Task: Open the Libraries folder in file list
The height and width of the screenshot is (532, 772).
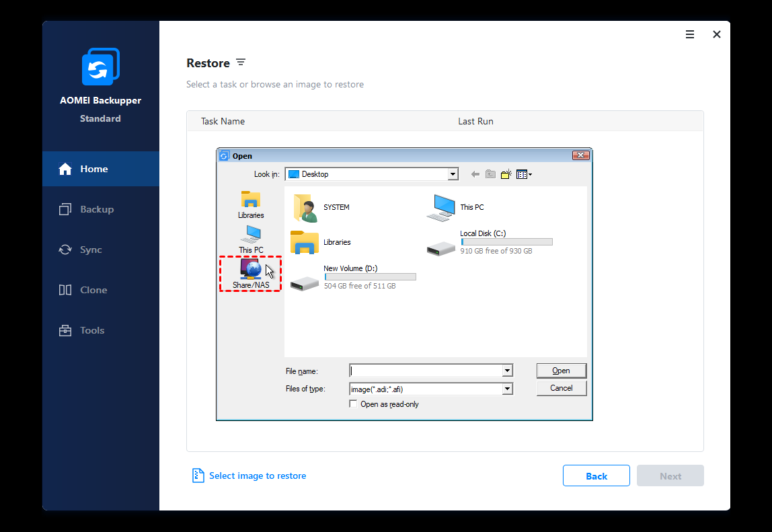Action: coord(321,242)
